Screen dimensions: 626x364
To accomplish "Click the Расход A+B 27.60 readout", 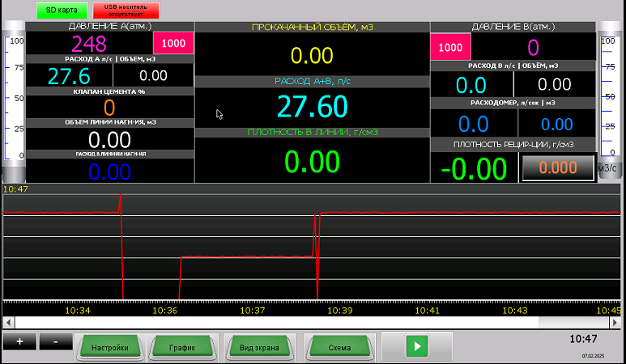I will pyautogui.click(x=312, y=107).
